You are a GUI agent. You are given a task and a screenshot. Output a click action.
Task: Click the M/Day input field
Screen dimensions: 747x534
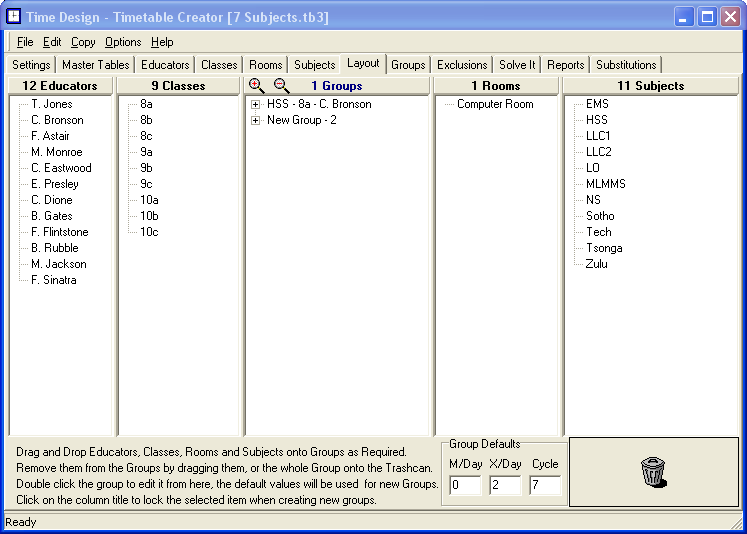(x=464, y=486)
